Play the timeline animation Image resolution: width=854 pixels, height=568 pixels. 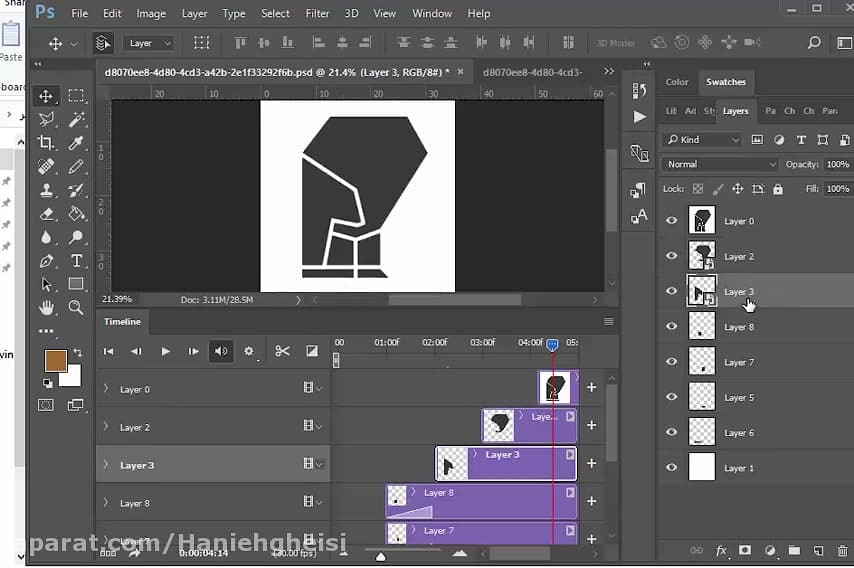click(166, 351)
